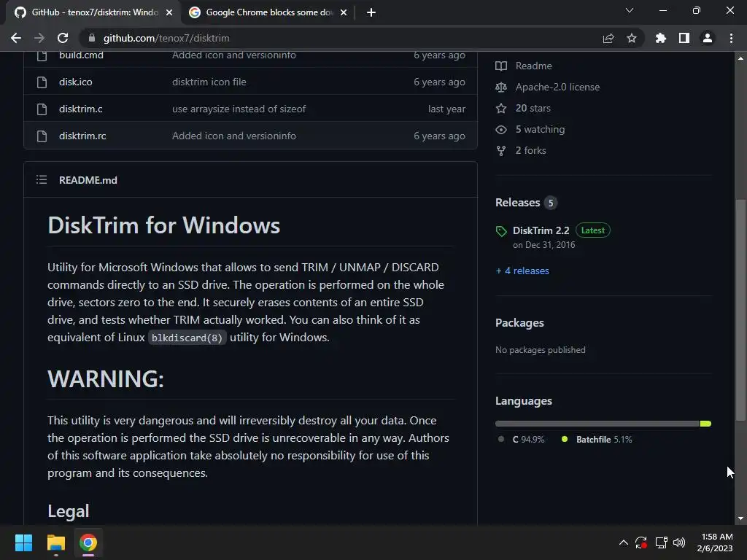This screenshot has height=560, width=747.
Task: Click README.md header label
Action: (x=88, y=180)
